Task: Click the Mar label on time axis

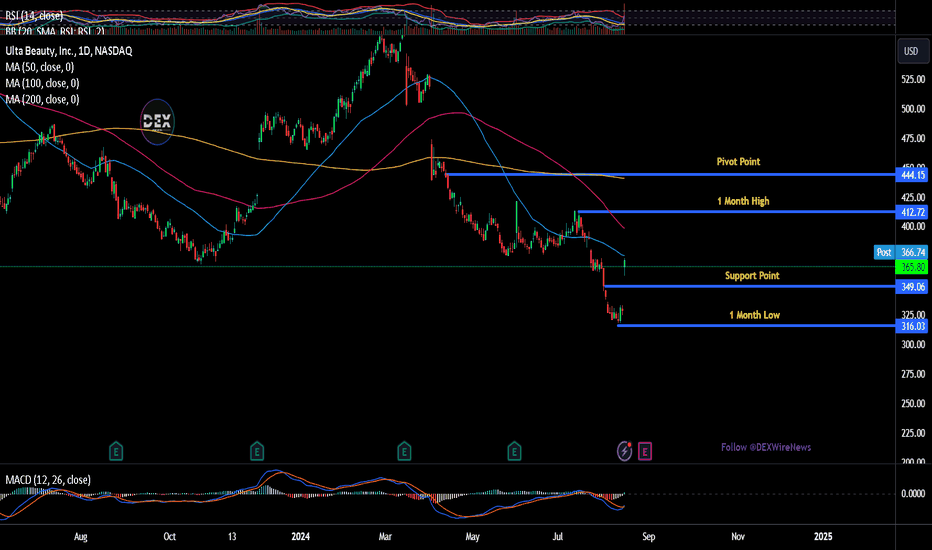Action: tap(385, 536)
